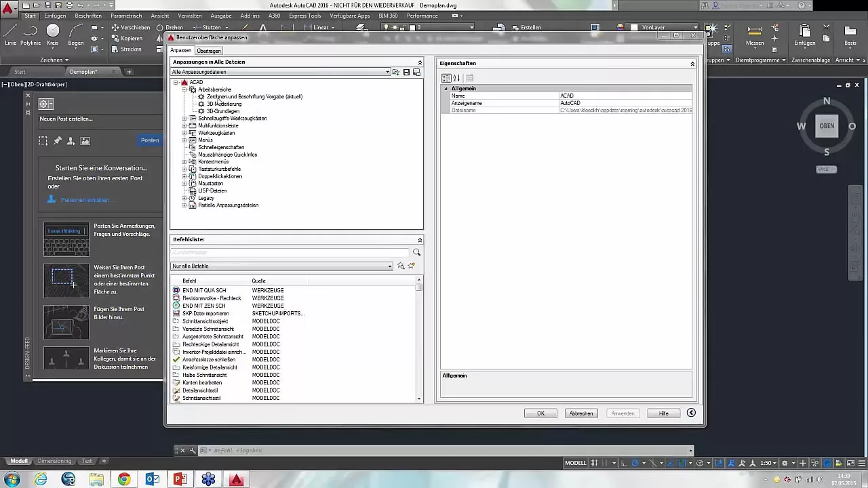Click the OK button
Screen dimensions: 868x488
(540, 413)
